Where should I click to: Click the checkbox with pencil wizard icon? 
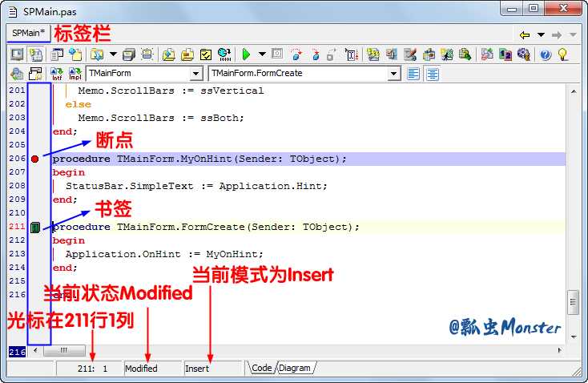[410, 54]
